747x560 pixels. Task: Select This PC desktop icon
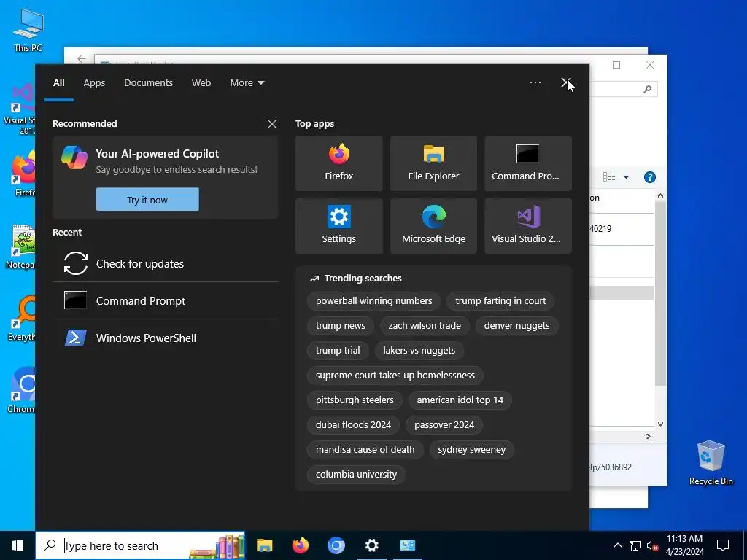tap(28, 31)
